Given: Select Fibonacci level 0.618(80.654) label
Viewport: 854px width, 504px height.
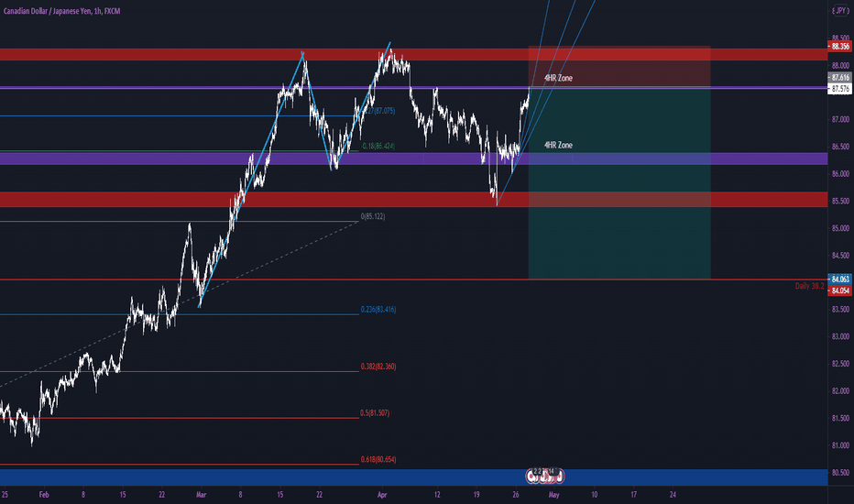Looking at the screenshot, I should pos(378,460).
